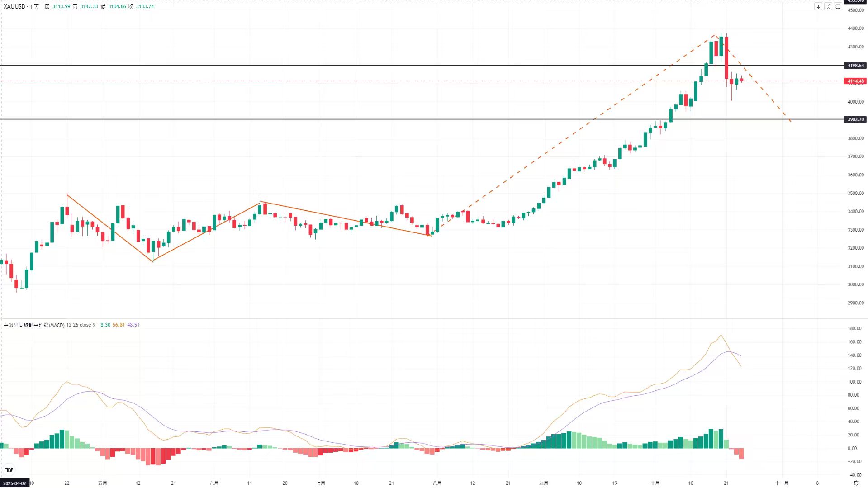Image resolution: width=868 pixels, height=488 pixels.
Task: Click the TradingView logo
Action: click(9, 470)
